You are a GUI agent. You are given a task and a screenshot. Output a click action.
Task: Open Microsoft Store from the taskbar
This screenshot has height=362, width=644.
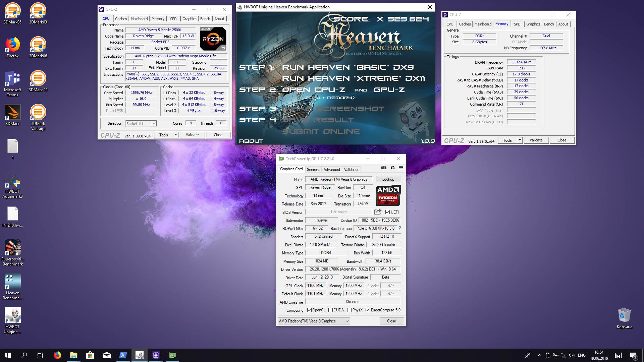point(90,355)
